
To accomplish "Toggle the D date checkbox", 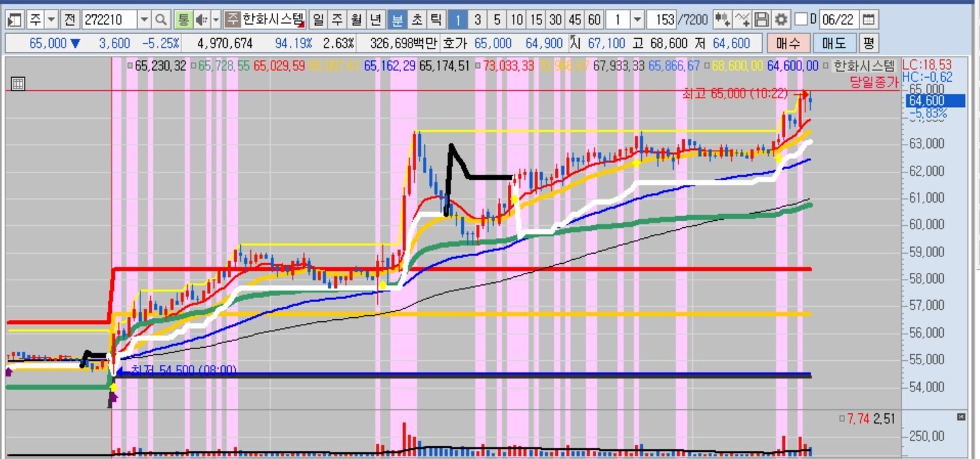I will pos(801,19).
